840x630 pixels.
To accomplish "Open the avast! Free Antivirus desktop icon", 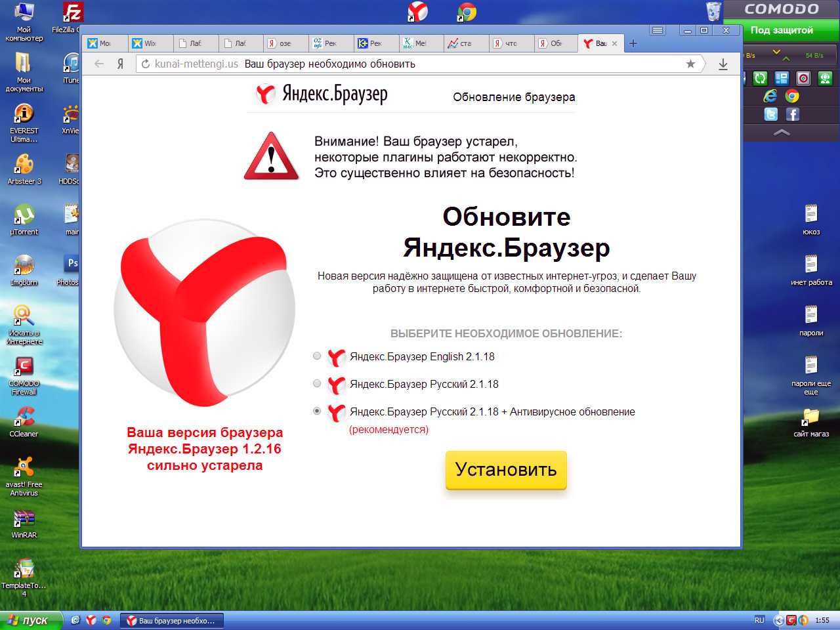I will click(x=24, y=475).
